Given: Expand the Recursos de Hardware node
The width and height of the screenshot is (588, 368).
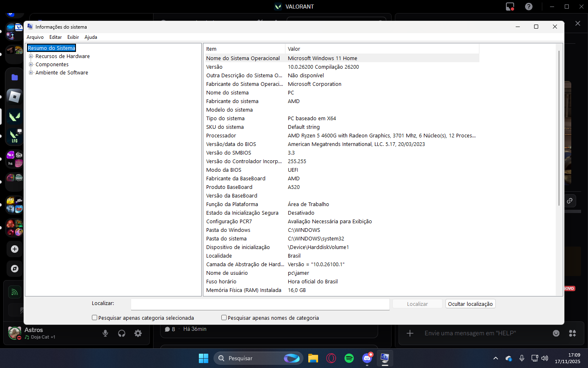Looking at the screenshot, I should (31, 56).
